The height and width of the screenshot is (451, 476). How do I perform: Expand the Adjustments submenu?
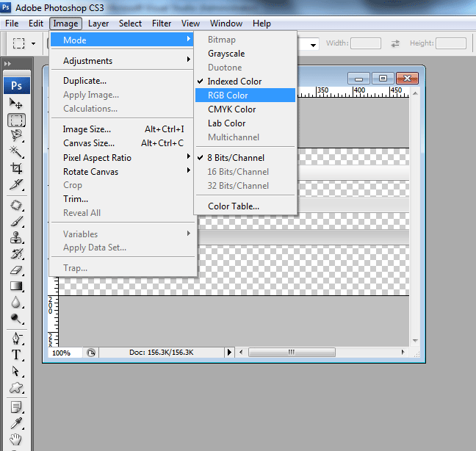click(122, 61)
